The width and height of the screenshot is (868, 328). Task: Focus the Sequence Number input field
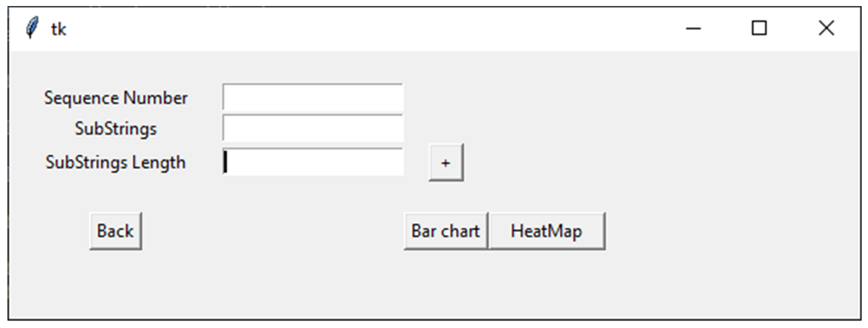pos(312,97)
